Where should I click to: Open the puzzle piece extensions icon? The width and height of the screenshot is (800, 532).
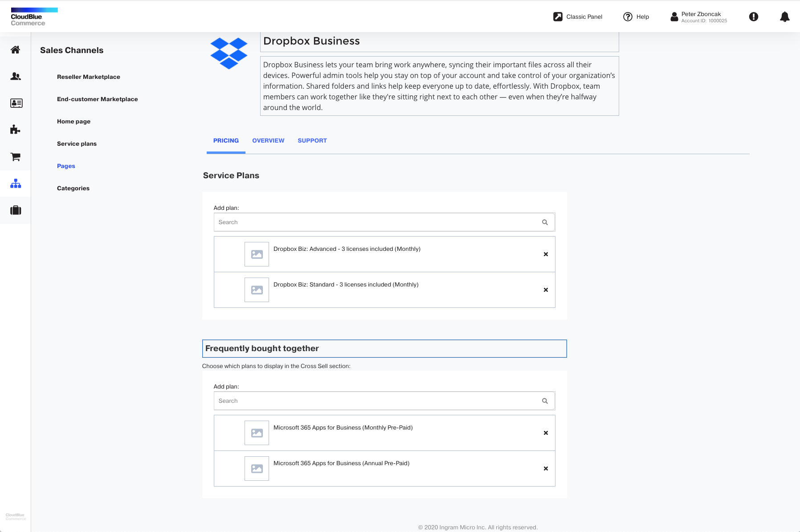pyautogui.click(x=15, y=130)
